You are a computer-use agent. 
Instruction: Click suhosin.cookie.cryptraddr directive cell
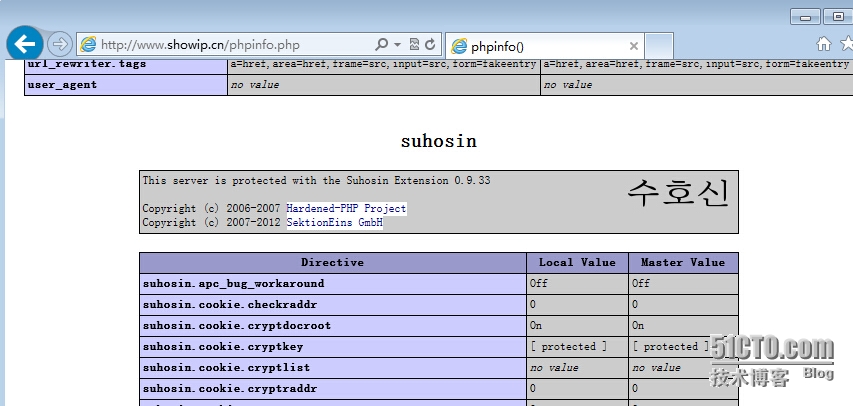(333, 389)
